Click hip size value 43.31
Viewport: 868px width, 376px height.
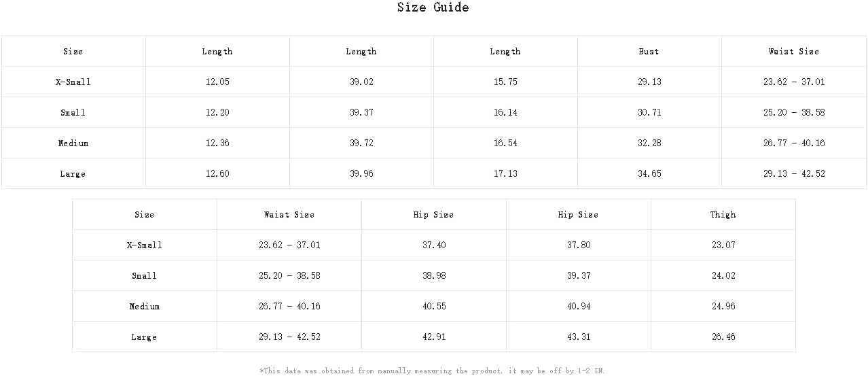578,337
